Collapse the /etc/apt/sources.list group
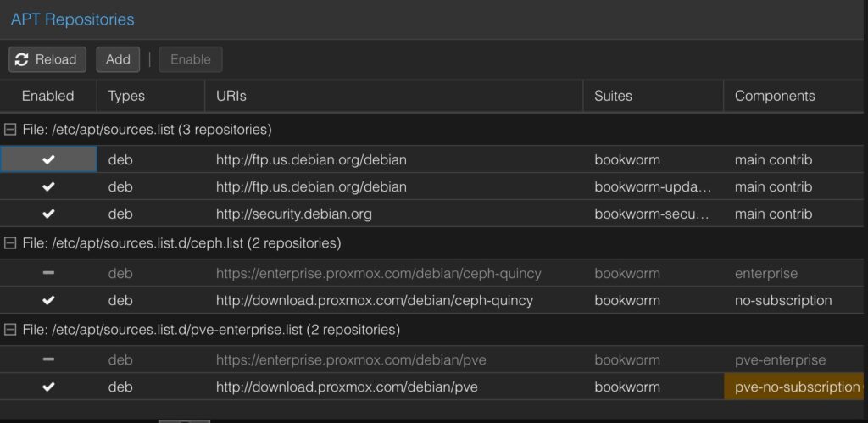Screen dimensions: 868x423 click(9, 130)
